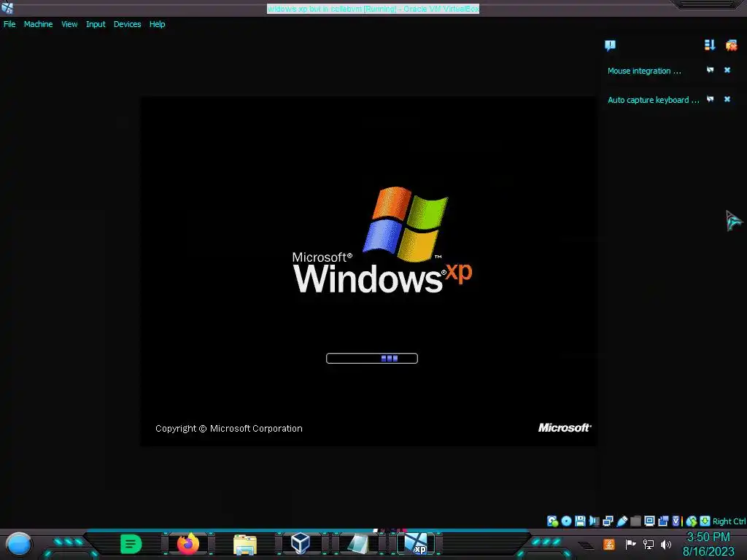The height and width of the screenshot is (560, 747).
Task: Open the clock showing 3:50 PM
Action: [708, 544]
